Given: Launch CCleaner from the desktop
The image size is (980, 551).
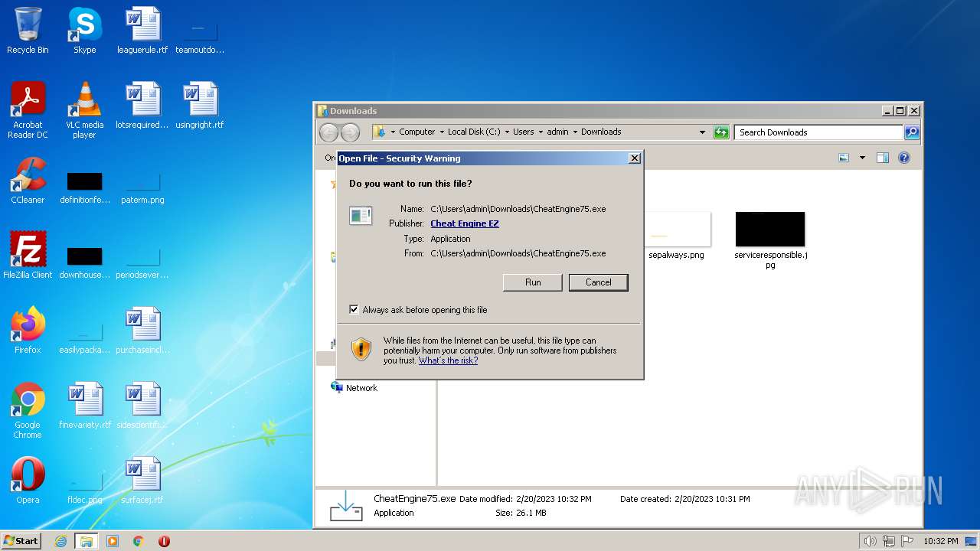Looking at the screenshot, I should 28,181.
